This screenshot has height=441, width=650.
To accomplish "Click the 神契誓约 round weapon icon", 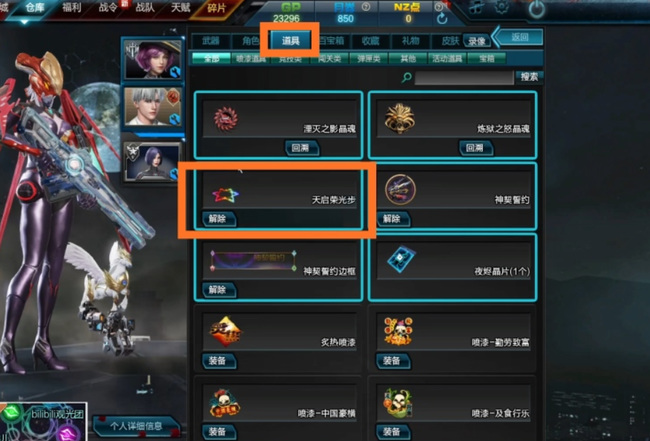I will (x=400, y=190).
